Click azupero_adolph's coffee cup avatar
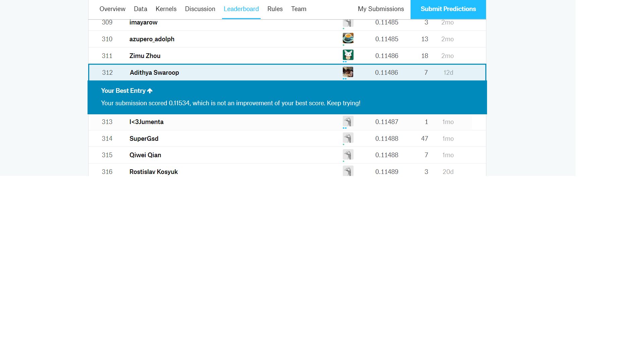Image resolution: width=644 pixels, height=362 pixels. click(348, 38)
